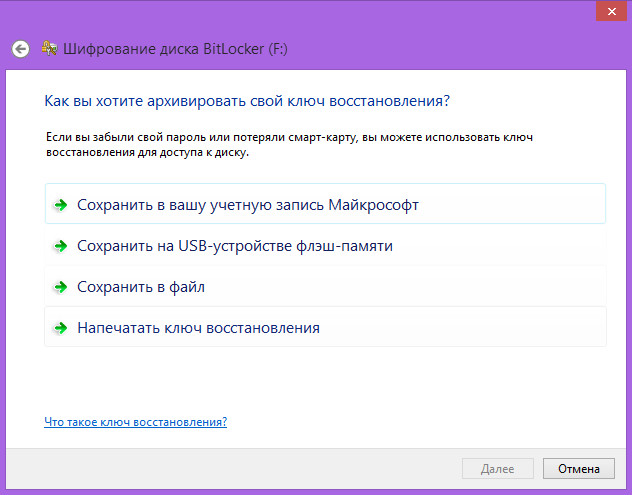Click green arrow beside print recovery key

61,328
